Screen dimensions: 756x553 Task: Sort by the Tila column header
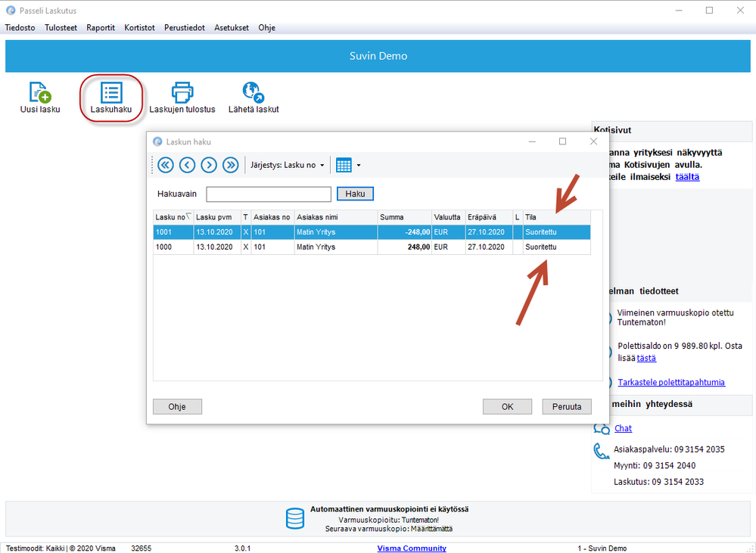point(556,217)
